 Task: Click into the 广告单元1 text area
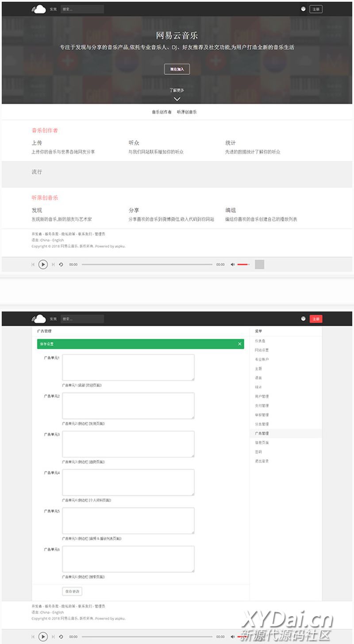pyautogui.click(x=128, y=367)
